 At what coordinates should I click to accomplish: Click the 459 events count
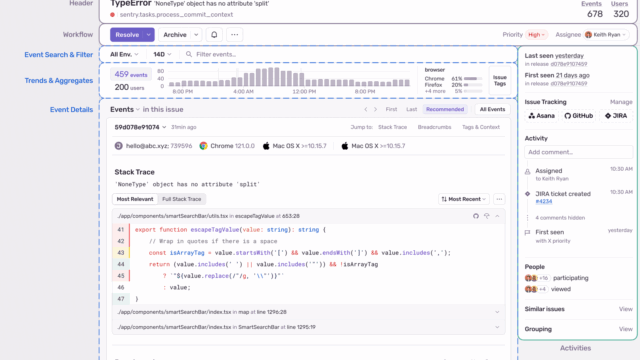pyautogui.click(x=131, y=74)
